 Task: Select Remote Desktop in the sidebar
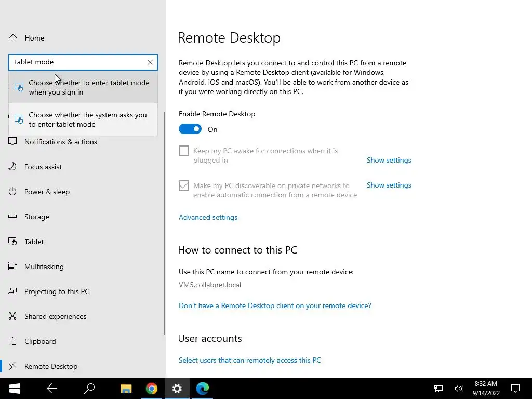click(x=50, y=366)
